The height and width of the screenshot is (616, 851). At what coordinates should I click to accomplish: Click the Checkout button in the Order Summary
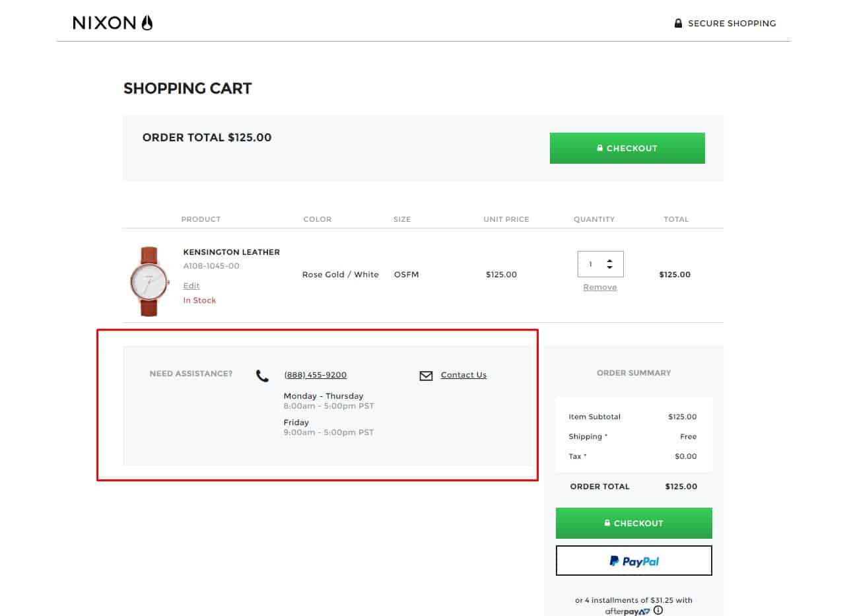[633, 523]
